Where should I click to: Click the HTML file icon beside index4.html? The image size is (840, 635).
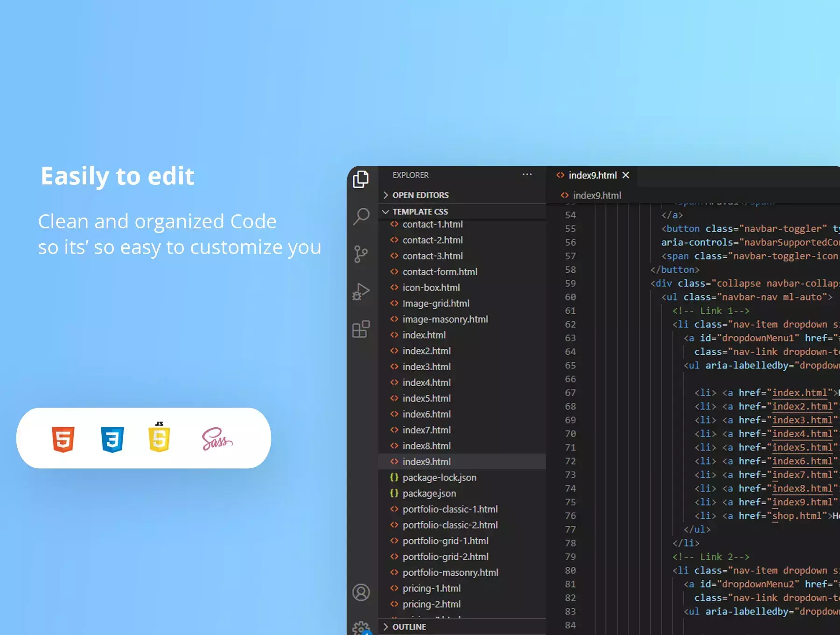[394, 382]
